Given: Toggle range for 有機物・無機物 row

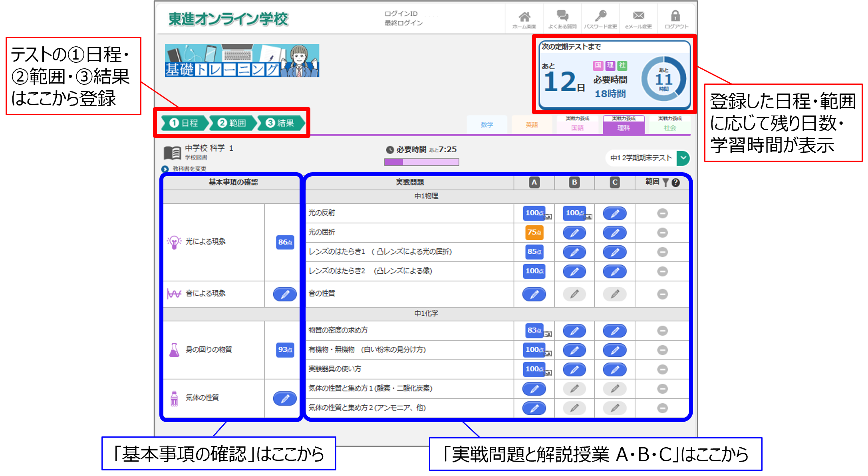Looking at the screenshot, I should click(x=662, y=350).
